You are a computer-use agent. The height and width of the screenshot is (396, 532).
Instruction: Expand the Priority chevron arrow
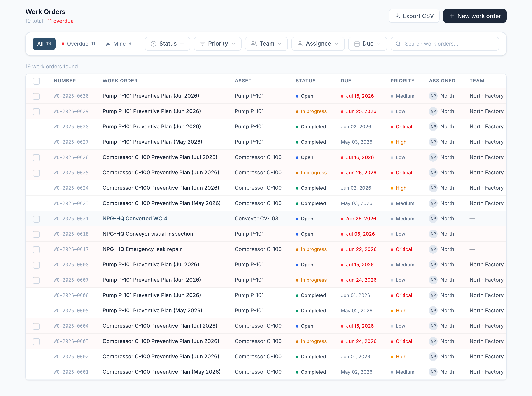pyautogui.click(x=233, y=44)
